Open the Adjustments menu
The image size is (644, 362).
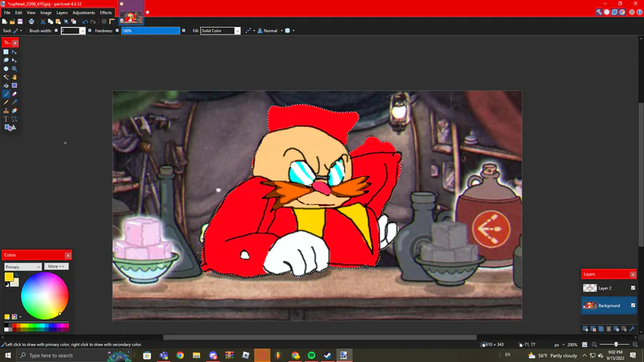[84, 13]
